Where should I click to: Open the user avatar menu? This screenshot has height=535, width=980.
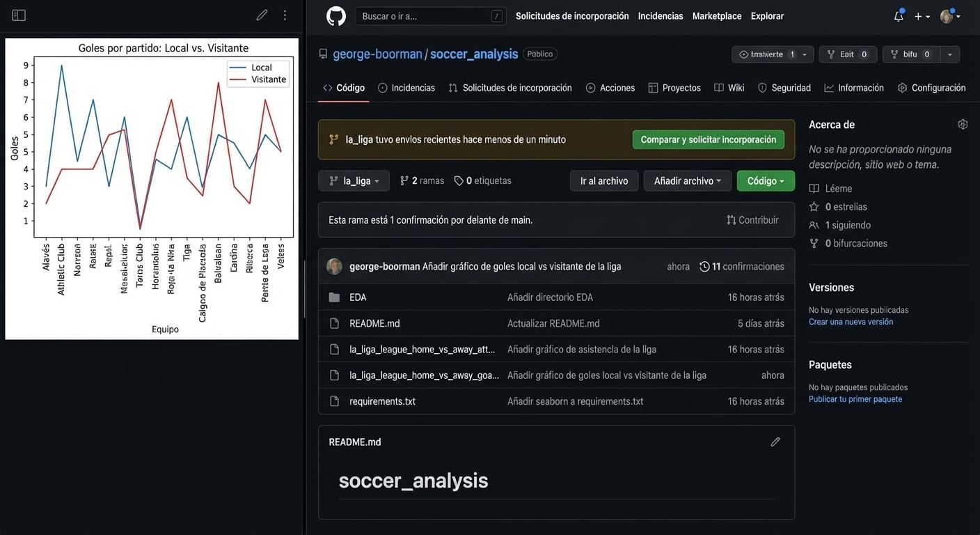(x=950, y=16)
